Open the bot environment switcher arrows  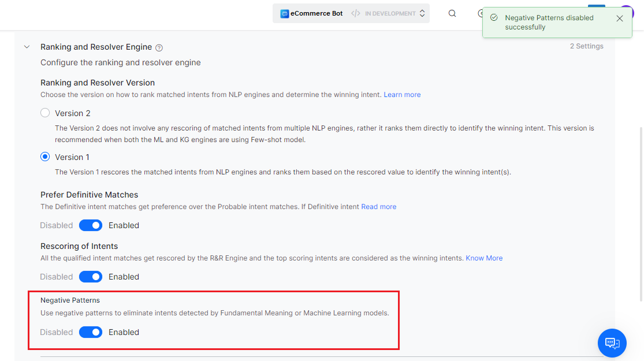422,13
